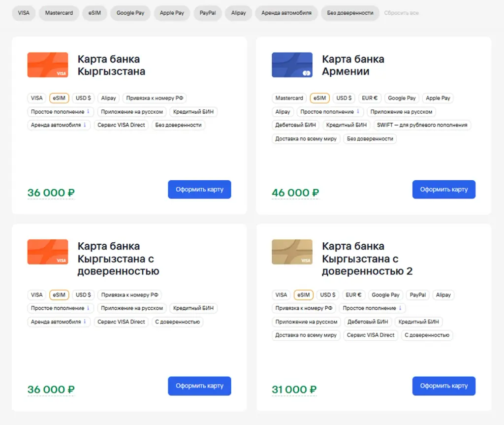The image size is (504, 425).
Task: Info icon on Аренда автомобиля, Карта банка Кыргызстана
Action: pos(85,125)
